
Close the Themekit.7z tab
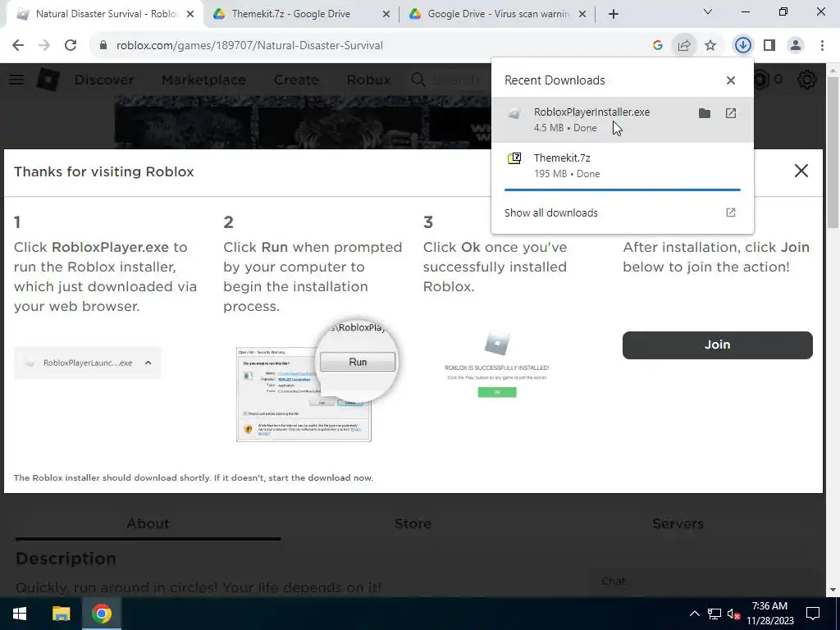(x=386, y=15)
